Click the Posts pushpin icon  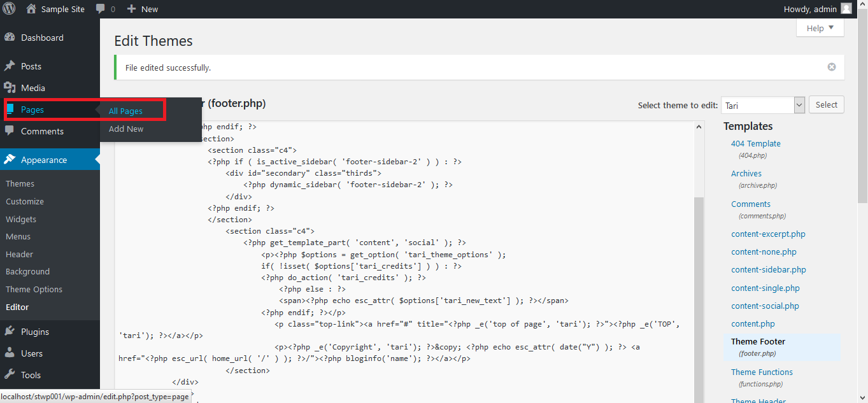(x=10, y=66)
